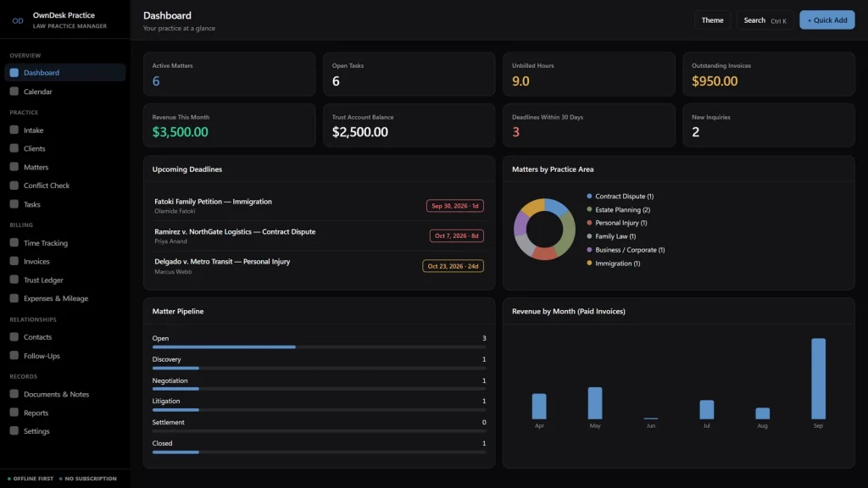This screenshot has width=868, height=488.
Task: Click the Outstanding Invoices card
Action: [x=769, y=75]
